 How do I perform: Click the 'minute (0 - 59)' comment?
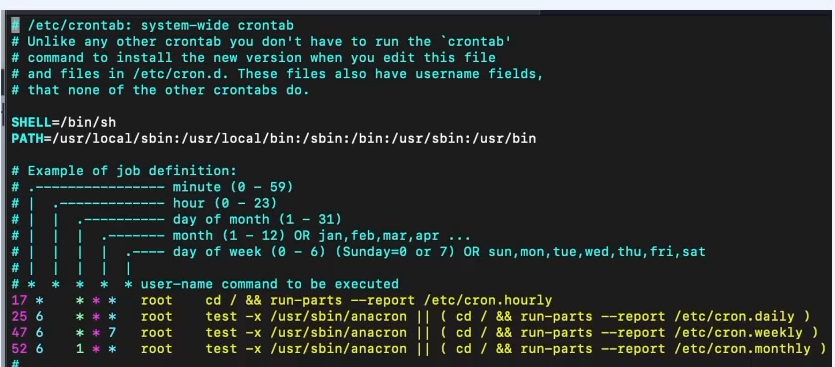(x=233, y=187)
